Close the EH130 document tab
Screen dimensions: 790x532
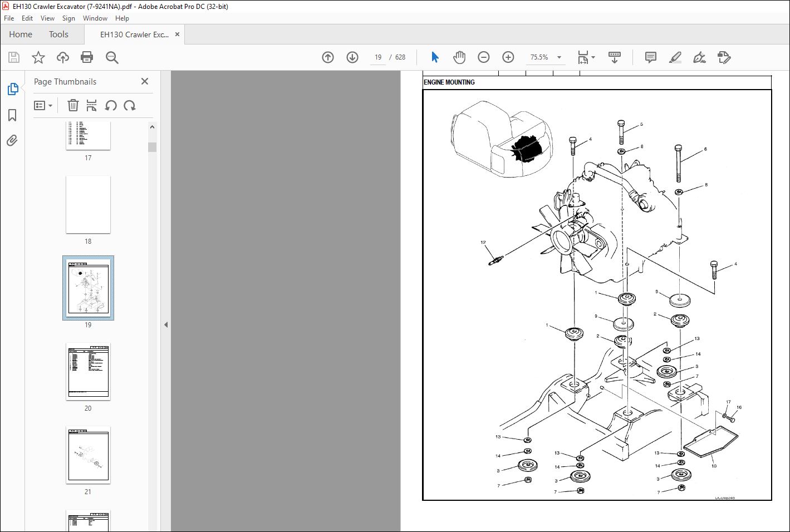(x=177, y=35)
